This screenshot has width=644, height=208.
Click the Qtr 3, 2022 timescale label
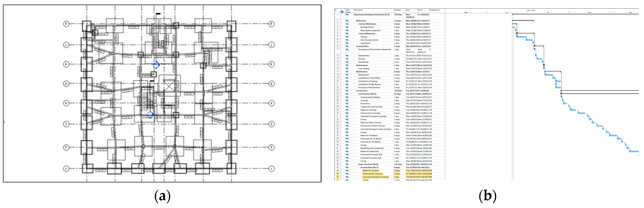coord(531,10)
